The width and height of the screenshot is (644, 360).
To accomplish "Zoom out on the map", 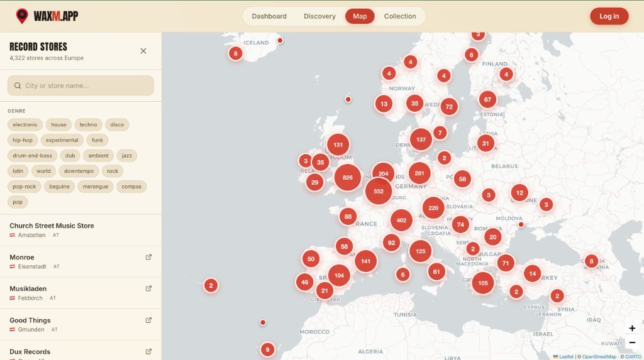I will pyautogui.click(x=632, y=342).
